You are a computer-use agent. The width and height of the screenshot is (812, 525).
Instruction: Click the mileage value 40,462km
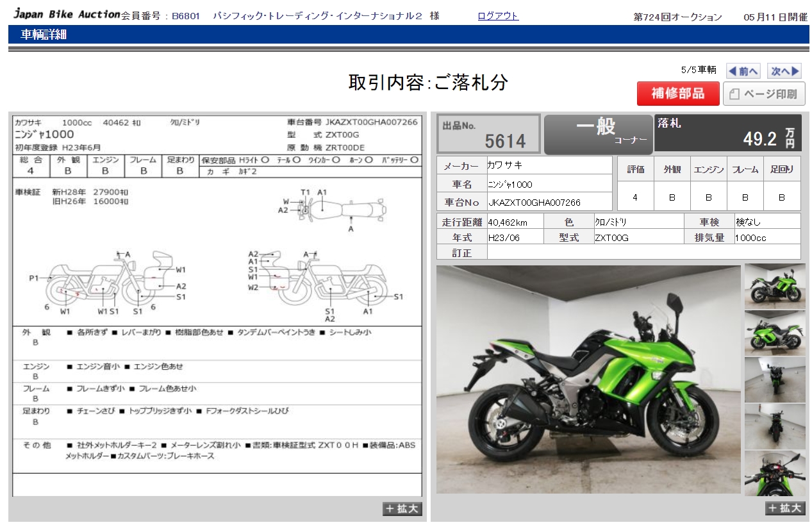tap(515, 222)
